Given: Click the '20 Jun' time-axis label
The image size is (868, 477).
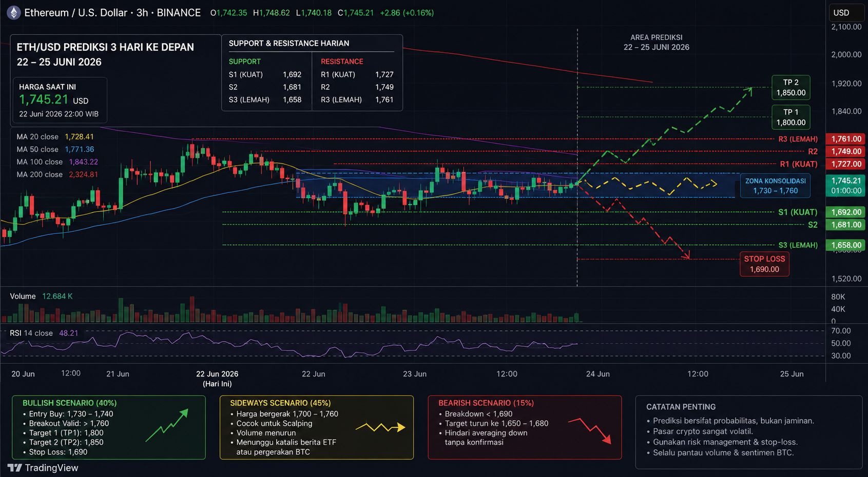Looking at the screenshot, I should pyautogui.click(x=23, y=374).
